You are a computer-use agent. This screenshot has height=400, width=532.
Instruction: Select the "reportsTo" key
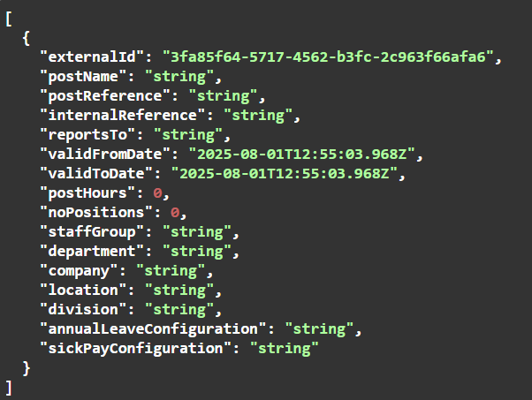click(87, 134)
